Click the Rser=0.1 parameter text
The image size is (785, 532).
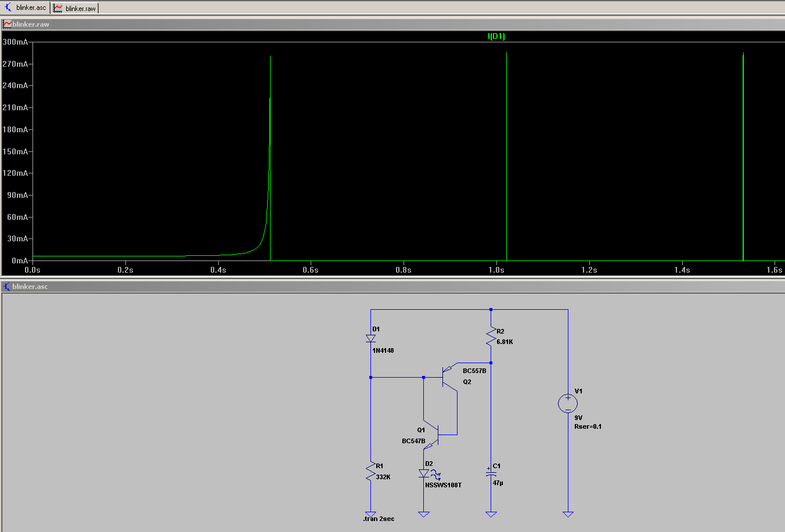[588, 426]
